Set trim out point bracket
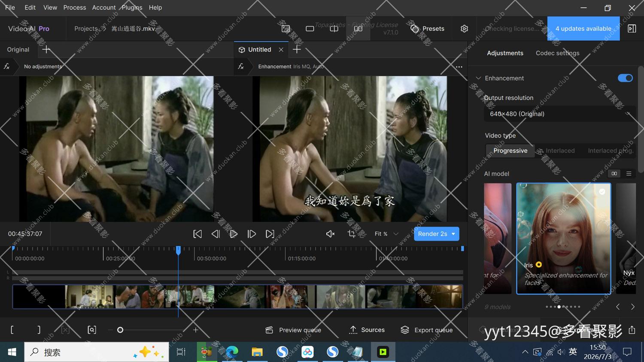This screenshot has width=644, height=362. click(39, 330)
